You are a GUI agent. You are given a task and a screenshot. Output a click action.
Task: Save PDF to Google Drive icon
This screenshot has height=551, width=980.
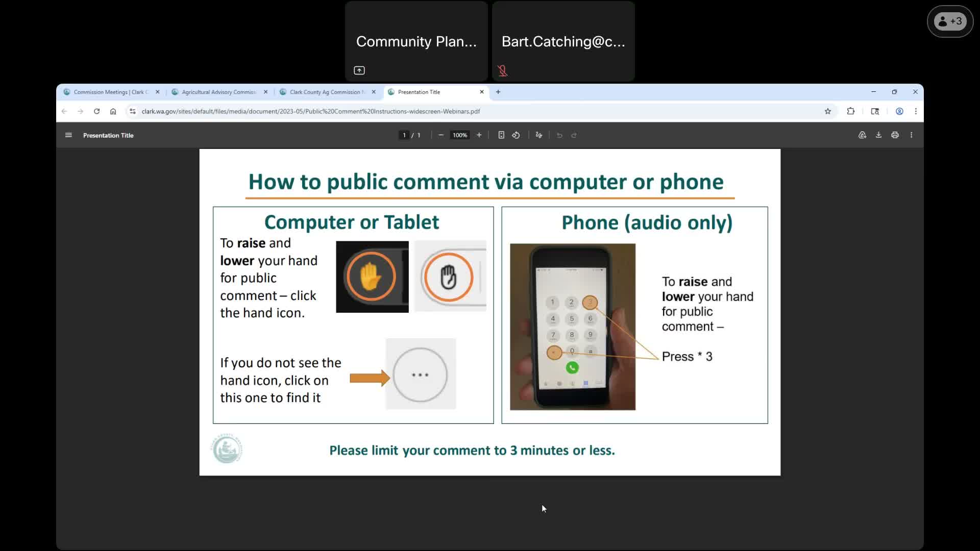point(862,135)
